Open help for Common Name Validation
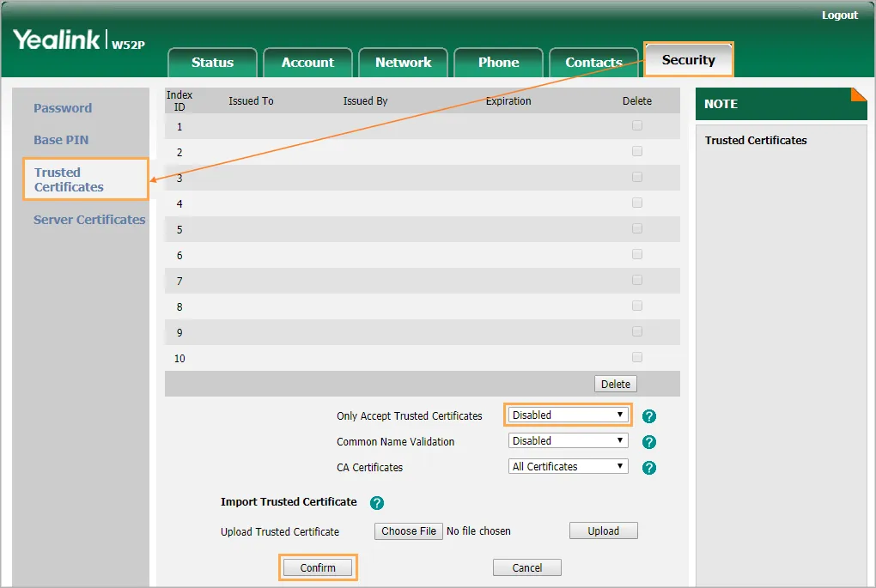876x588 pixels. [648, 442]
